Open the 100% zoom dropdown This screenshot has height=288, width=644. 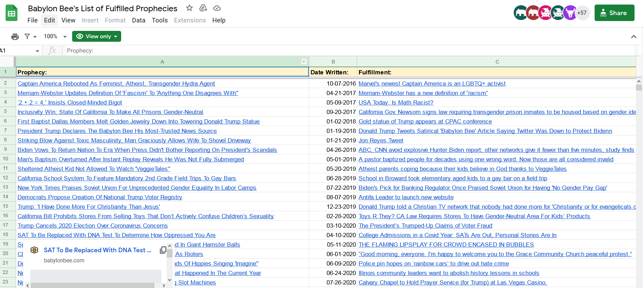pyautogui.click(x=55, y=36)
